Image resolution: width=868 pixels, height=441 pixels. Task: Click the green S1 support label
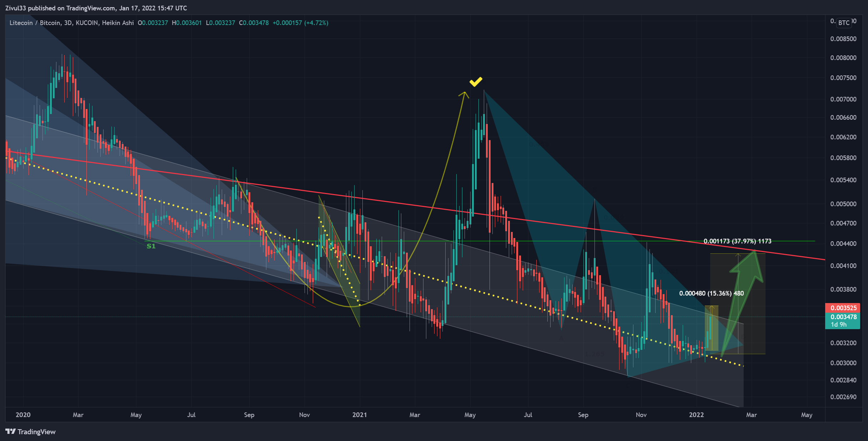pos(151,246)
